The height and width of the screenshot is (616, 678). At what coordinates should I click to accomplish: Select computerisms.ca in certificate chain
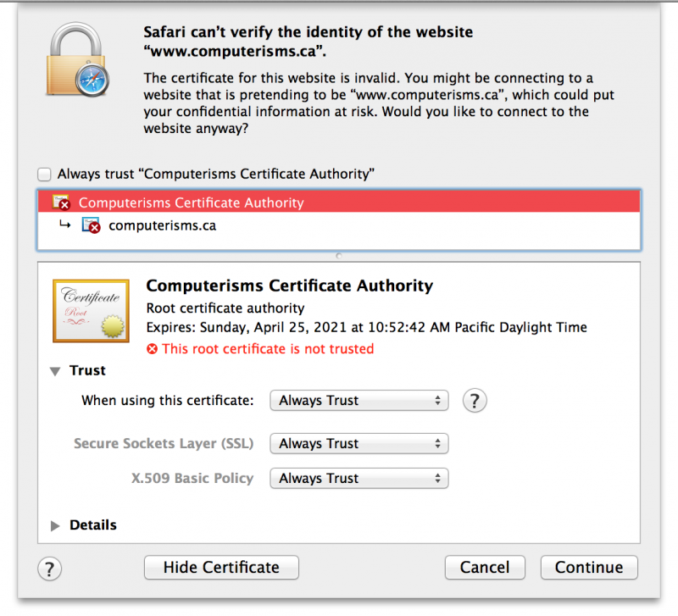click(x=339, y=225)
